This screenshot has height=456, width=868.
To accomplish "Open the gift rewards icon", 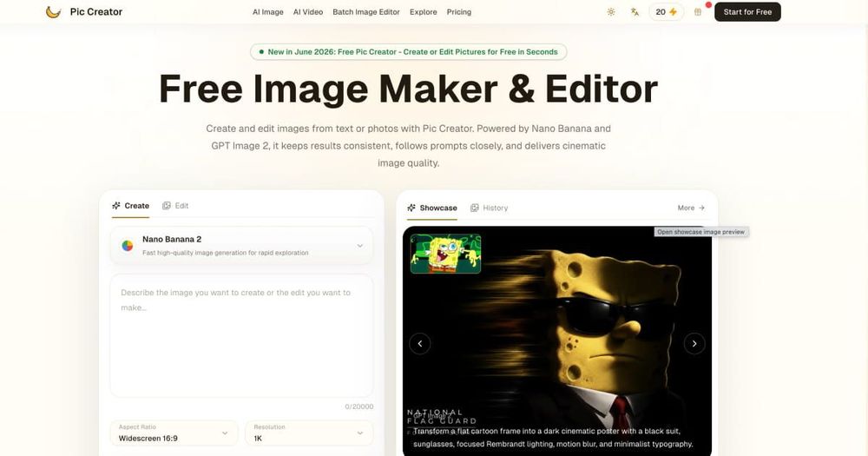I will pyautogui.click(x=698, y=11).
